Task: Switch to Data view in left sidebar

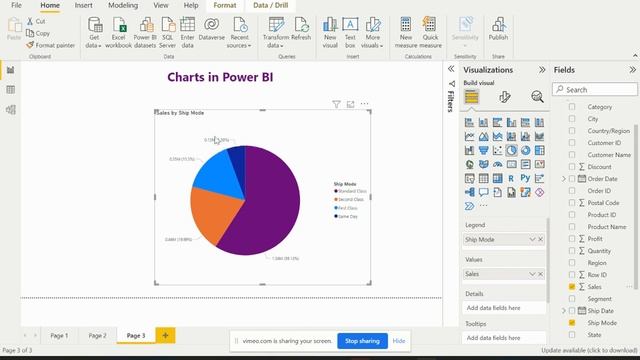Action: click(11, 90)
